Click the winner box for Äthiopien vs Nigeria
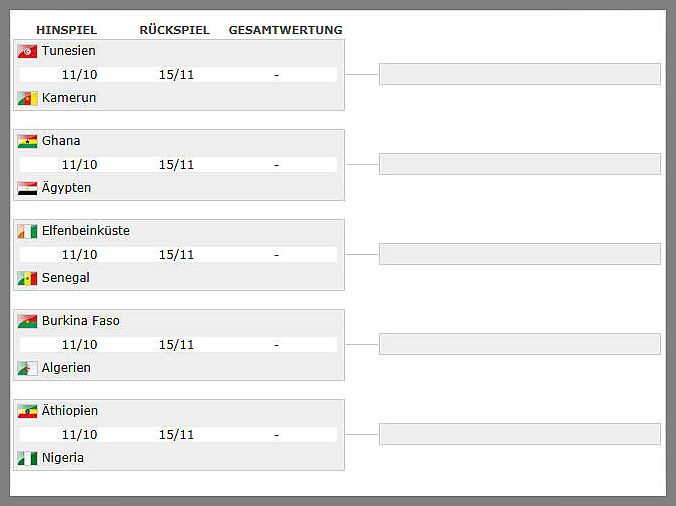The image size is (676, 506). 520,434
